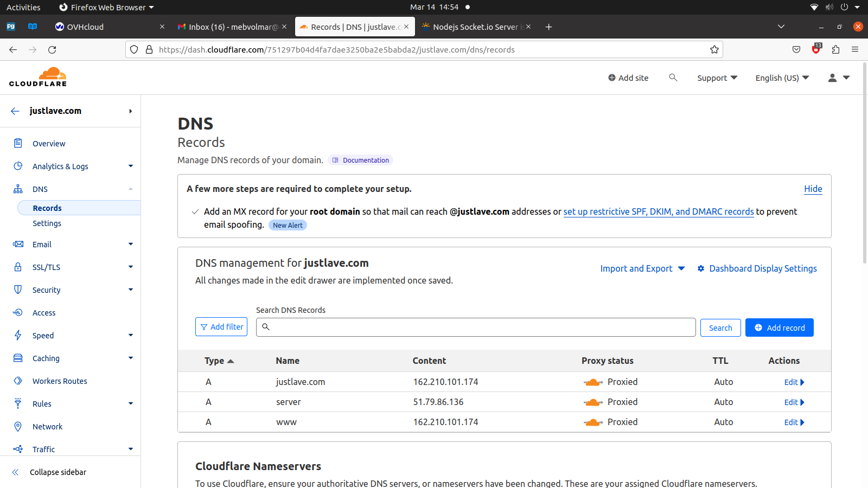This screenshot has height=488, width=868.
Task: Click the Cloudflare logo
Action: pos(37,76)
